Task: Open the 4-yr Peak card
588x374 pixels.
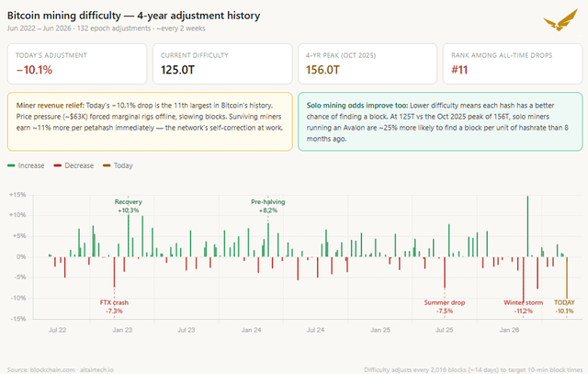Action: (367, 63)
